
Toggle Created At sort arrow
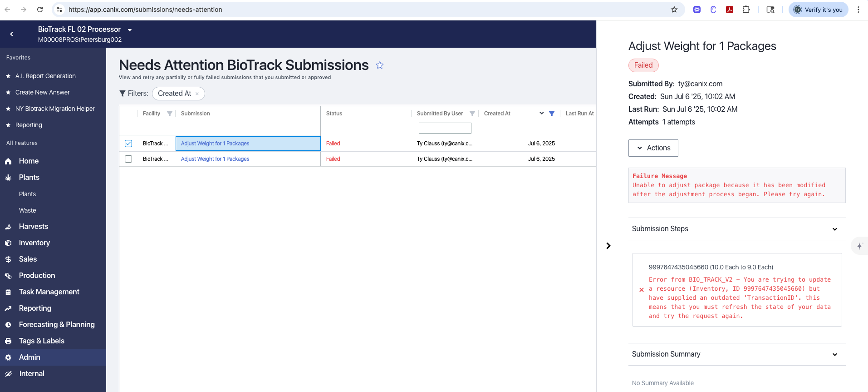pos(542,114)
